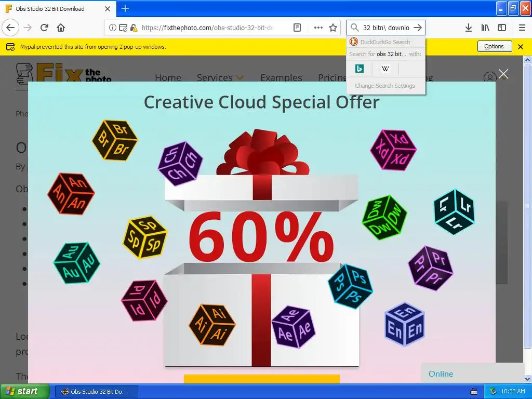Expand the Services navigation dropdown
The width and height of the screenshot is (532, 399).
click(220, 78)
